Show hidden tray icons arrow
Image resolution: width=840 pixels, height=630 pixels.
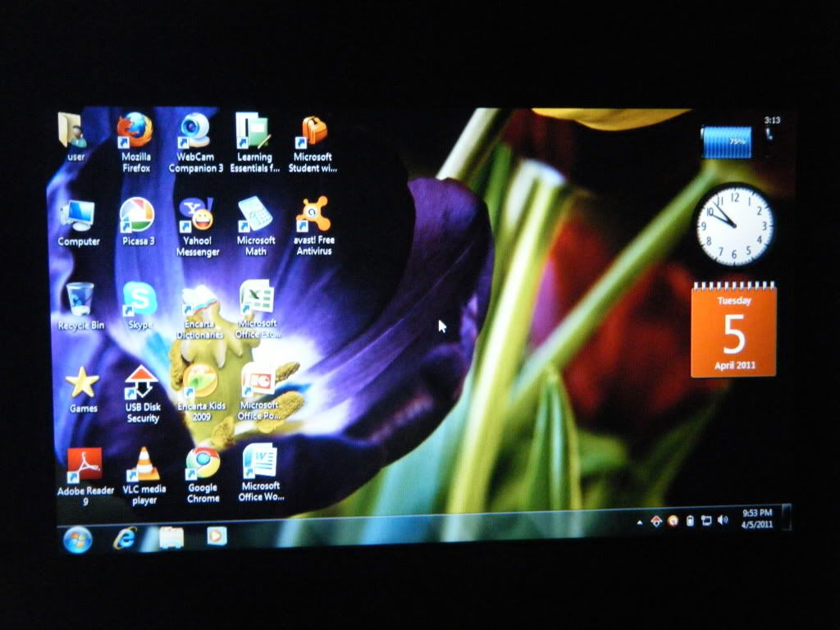click(x=640, y=523)
